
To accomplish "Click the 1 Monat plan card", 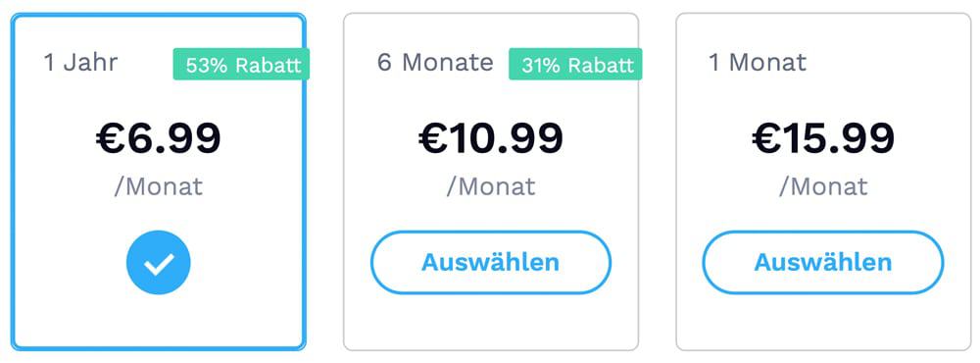I will click(x=823, y=181).
